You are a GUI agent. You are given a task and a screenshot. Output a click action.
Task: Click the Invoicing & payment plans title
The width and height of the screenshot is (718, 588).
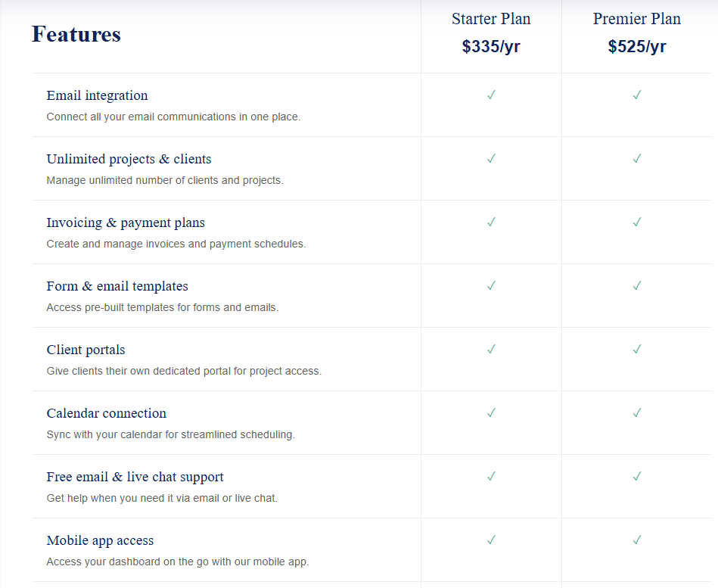point(126,222)
